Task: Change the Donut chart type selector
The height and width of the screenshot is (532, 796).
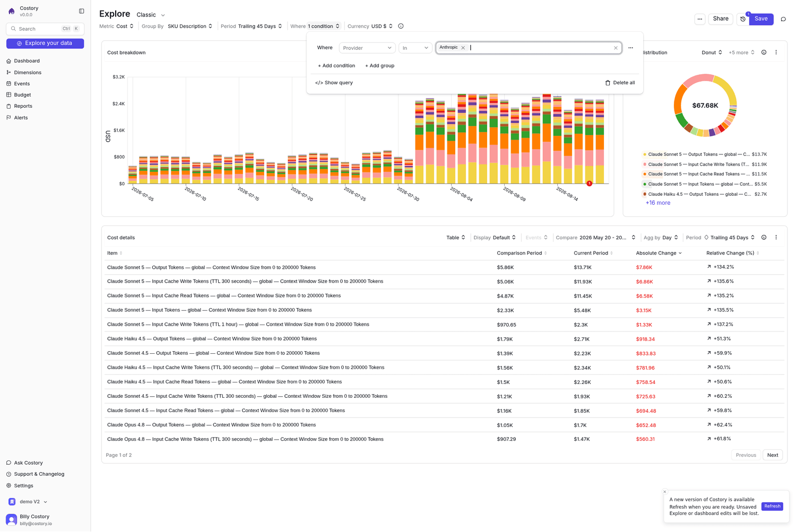Action: pyautogui.click(x=712, y=53)
